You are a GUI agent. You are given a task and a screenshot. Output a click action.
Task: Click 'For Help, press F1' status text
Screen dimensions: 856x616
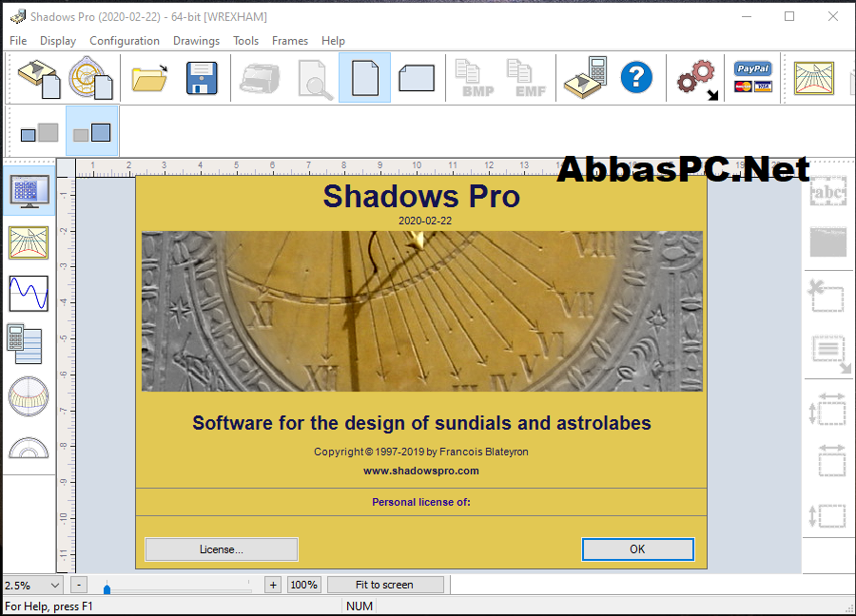pos(49,606)
